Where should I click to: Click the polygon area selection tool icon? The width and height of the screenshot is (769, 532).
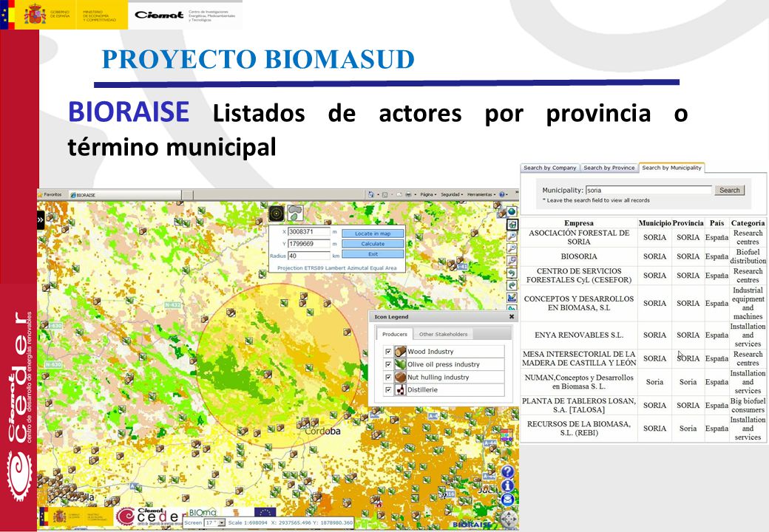(x=295, y=213)
